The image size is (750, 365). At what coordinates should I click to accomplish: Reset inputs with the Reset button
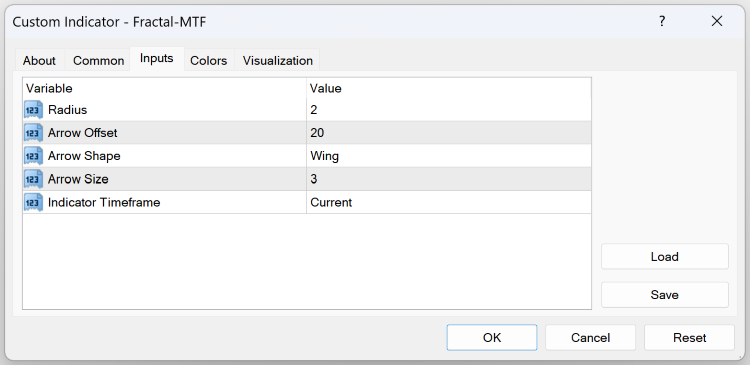pyautogui.click(x=689, y=338)
